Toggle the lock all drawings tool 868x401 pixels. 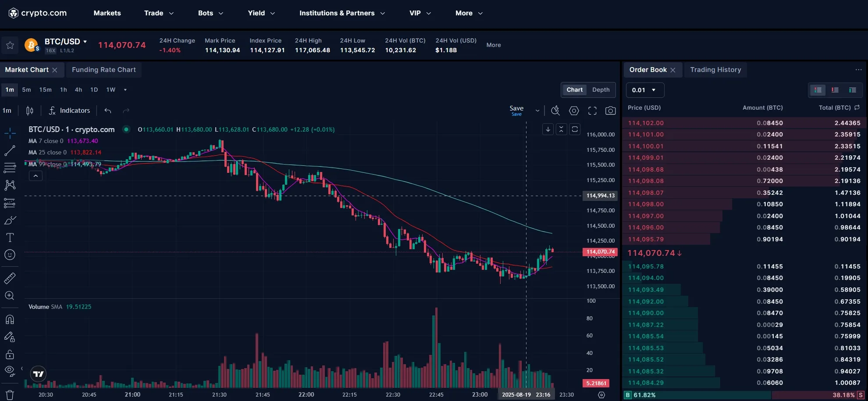[10, 354]
